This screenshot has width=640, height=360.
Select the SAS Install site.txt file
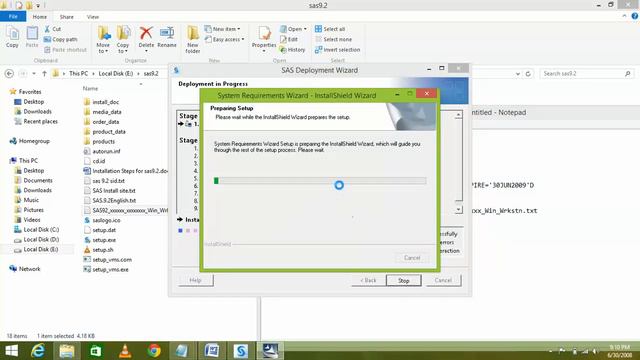(x=109, y=191)
